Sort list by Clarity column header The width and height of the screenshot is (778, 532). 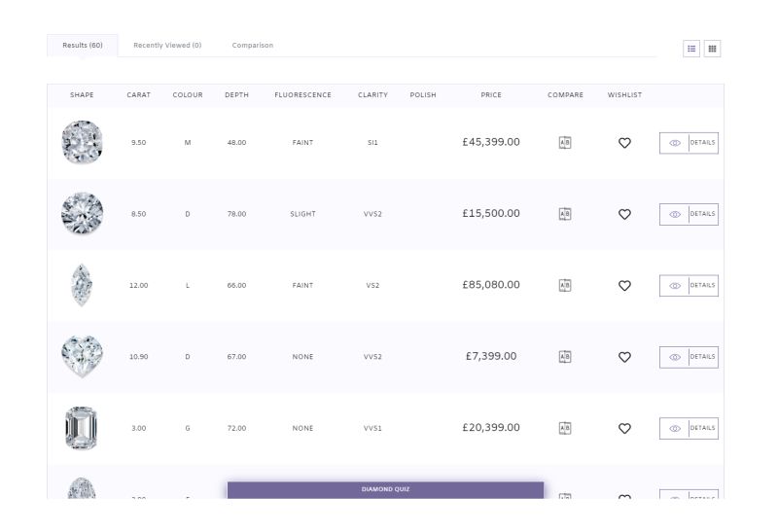(x=372, y=95)
